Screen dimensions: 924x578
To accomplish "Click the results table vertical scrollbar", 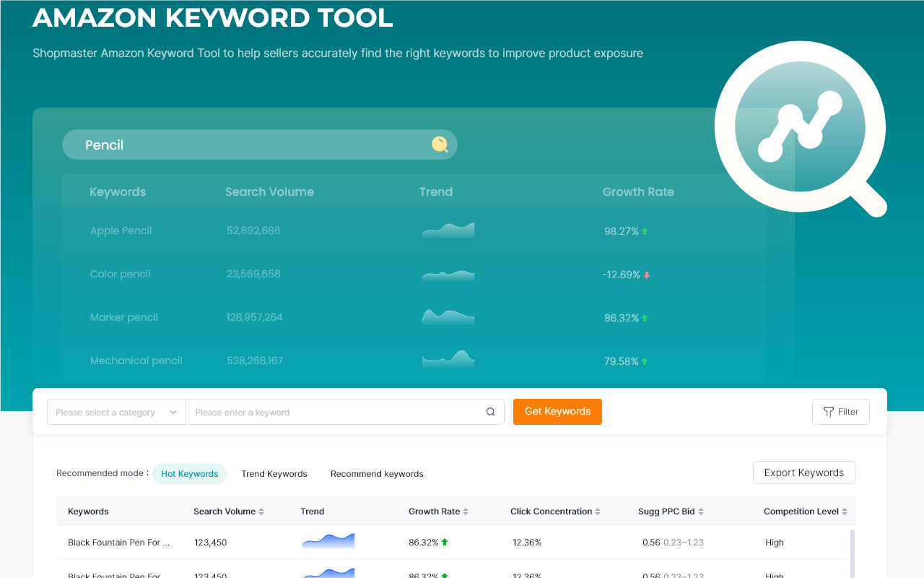I will (x=853, y=553).
